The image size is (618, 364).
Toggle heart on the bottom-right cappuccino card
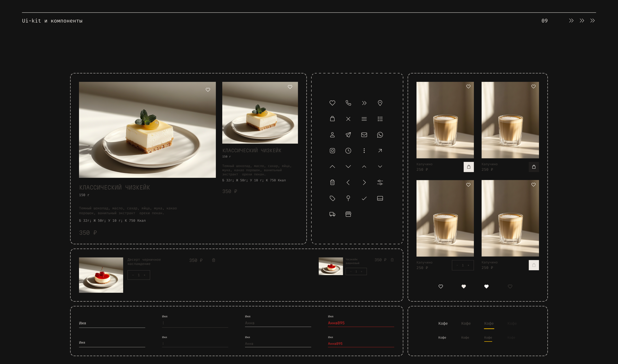pyautogui.click(x=533, y=185)
